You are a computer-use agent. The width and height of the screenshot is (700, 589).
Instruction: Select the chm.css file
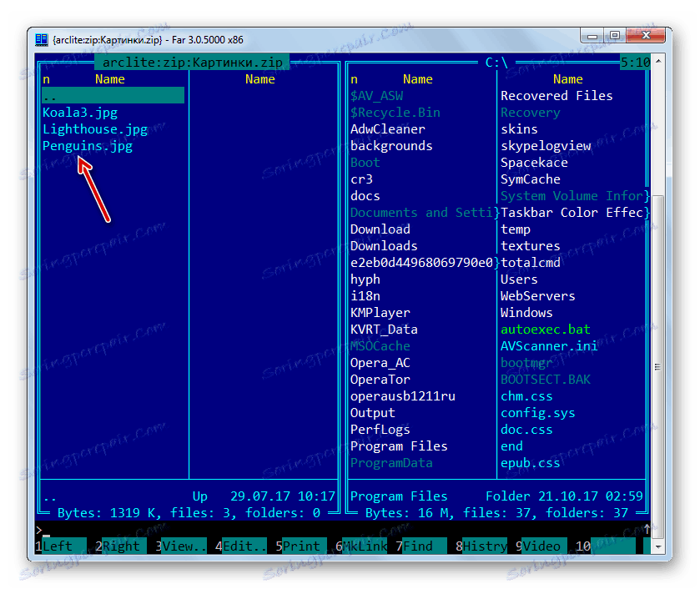(526, 396)
